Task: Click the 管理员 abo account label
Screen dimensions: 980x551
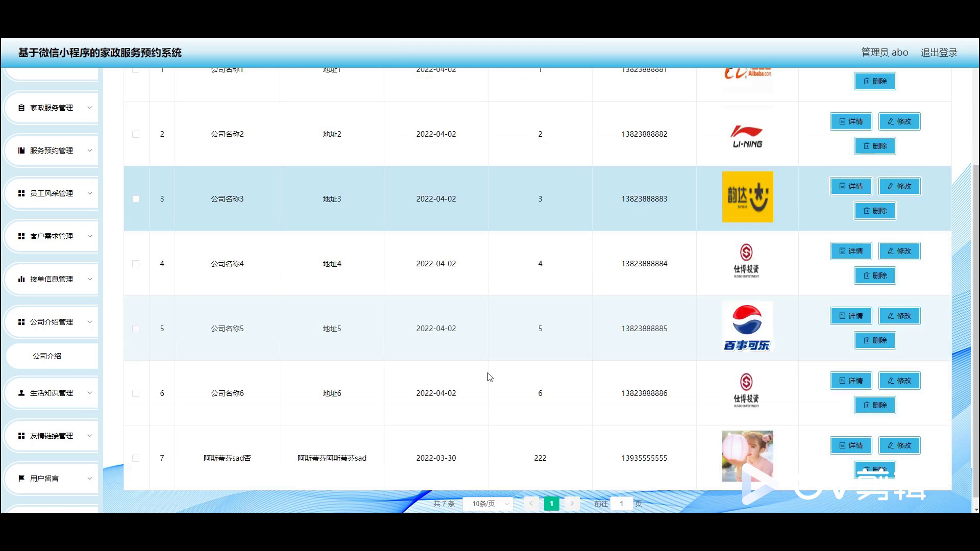Action: tap(885, 53)
